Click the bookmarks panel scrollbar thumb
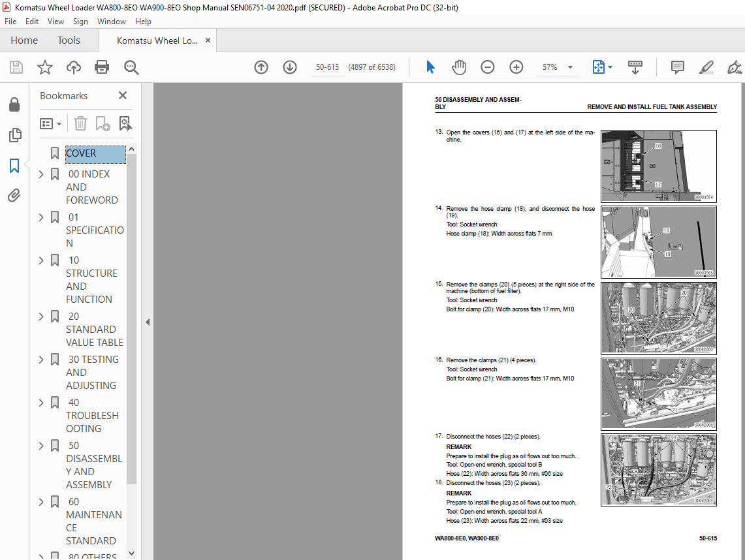 tap(132, 319)
